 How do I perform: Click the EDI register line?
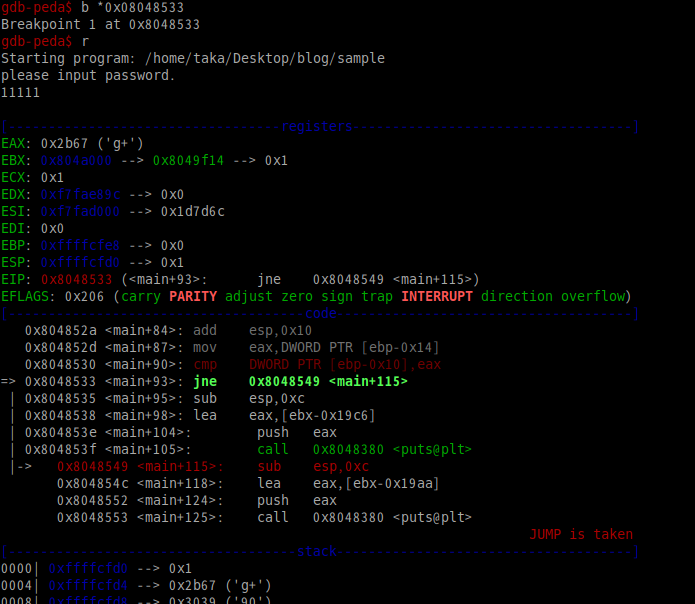[x=32, y=229]
